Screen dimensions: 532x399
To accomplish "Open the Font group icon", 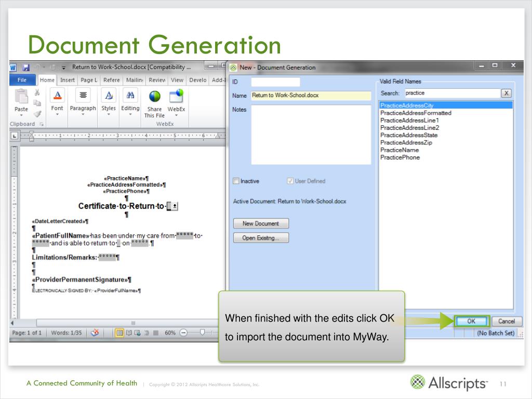I will pyautogui.click(x=57, y=96).
